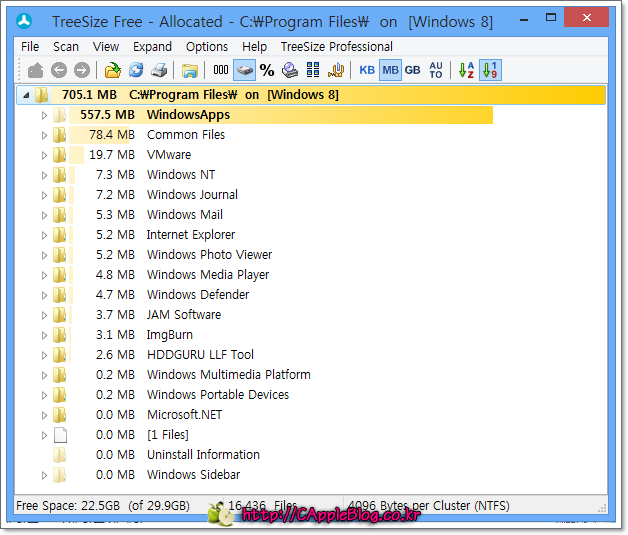Expand the Windows Journal folder
628x535 pixels.
[44, 195]
